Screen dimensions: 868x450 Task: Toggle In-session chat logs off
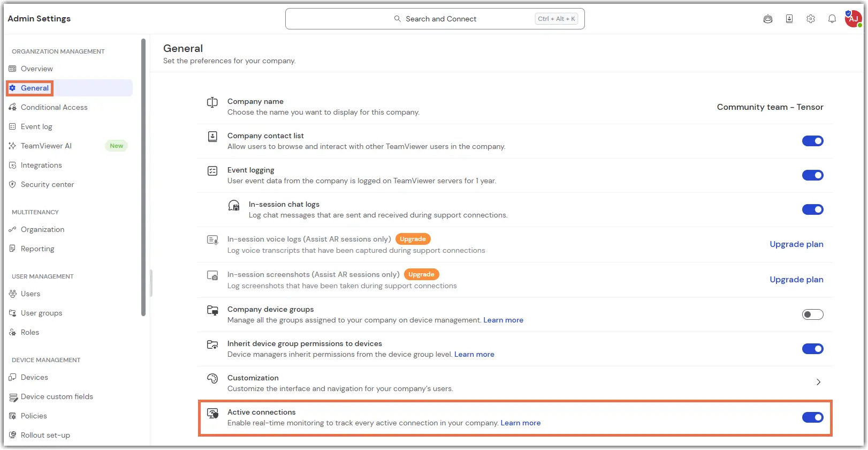pyautogui.click(x=812, y=209)
